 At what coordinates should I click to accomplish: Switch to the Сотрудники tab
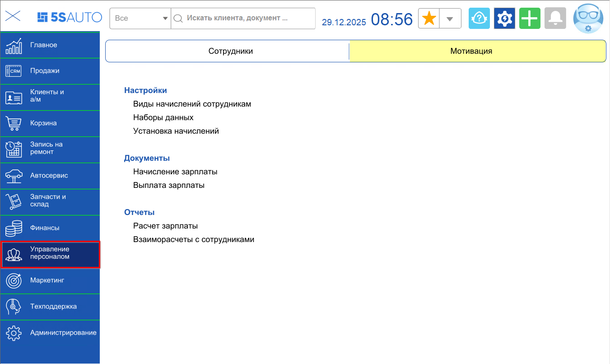pyautogui.click(x=227, y=51)
